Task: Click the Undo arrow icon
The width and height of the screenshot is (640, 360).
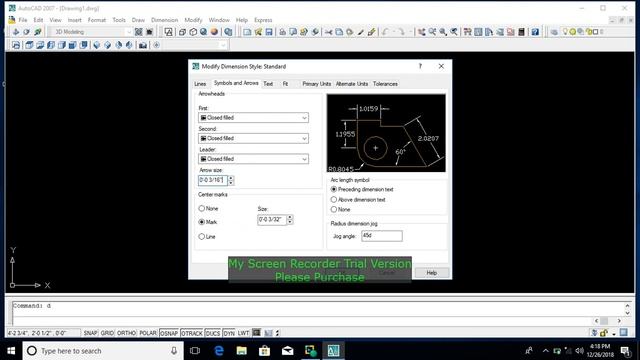Action: (x=385, y=32)
